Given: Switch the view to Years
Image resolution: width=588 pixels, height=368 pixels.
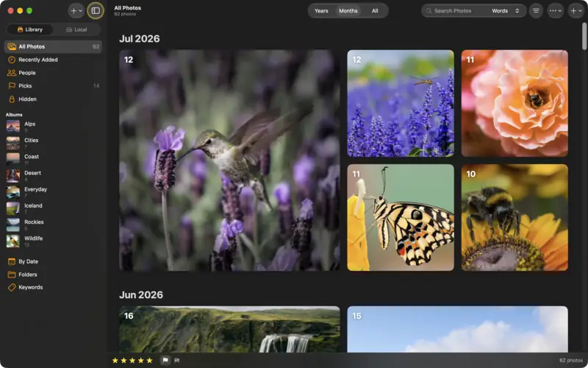Looking at the screenshot, I should [321, 11].
